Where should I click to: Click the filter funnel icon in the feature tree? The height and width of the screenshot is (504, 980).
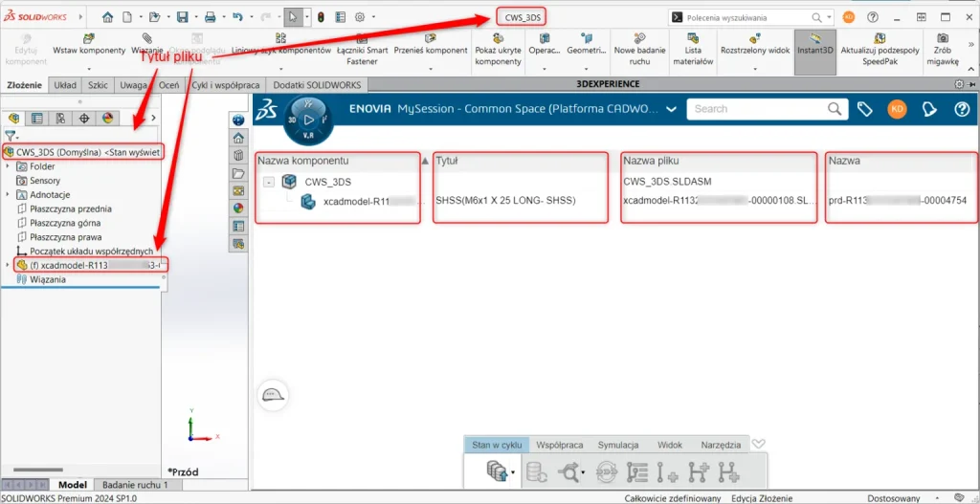(x=10, y=136)
